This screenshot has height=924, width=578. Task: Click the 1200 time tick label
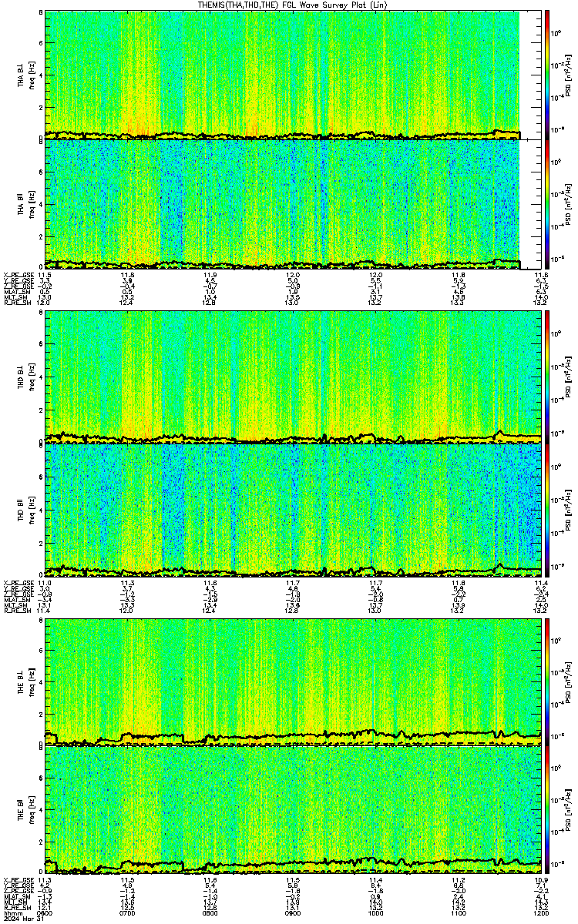pyautogui.click(x=541, y=912)
